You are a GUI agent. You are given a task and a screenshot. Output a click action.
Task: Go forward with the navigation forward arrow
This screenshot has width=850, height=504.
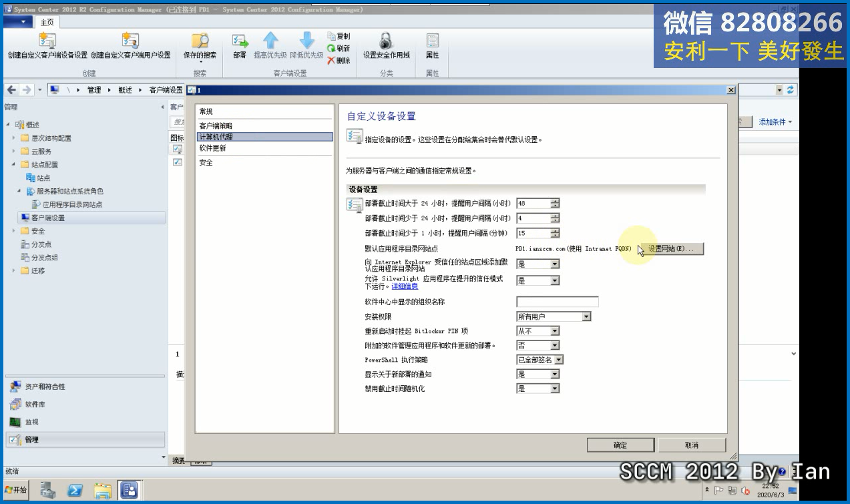[x=27, y=90]
